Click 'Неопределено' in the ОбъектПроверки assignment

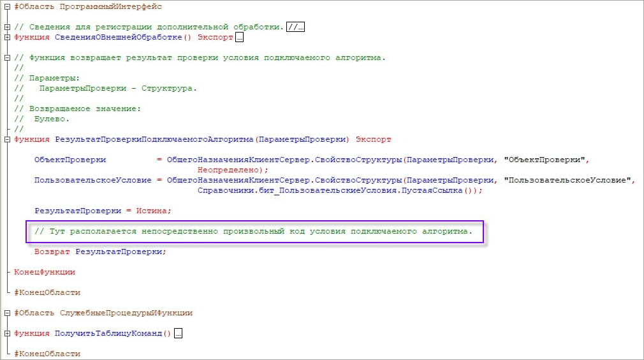[x=229, y=170]
